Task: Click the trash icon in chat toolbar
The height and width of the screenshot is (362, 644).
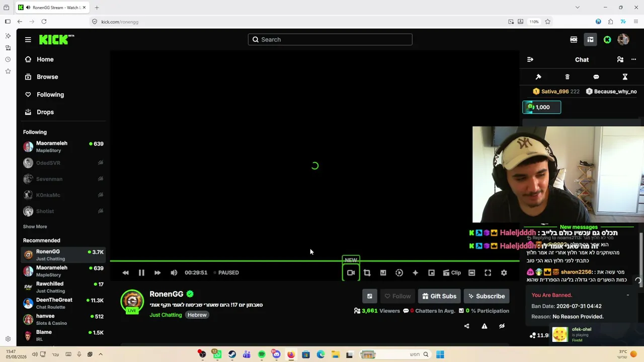Action: (x=567, y=77)
